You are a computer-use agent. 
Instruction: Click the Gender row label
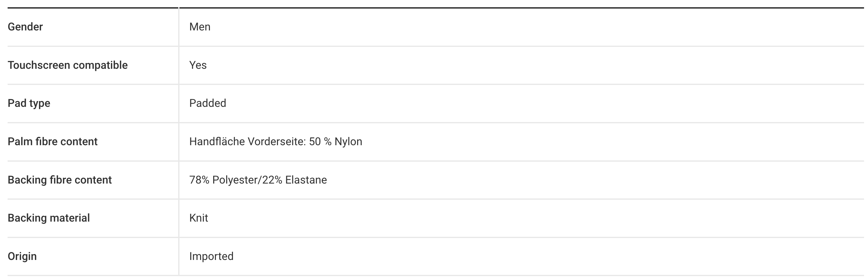coord(25,27)
